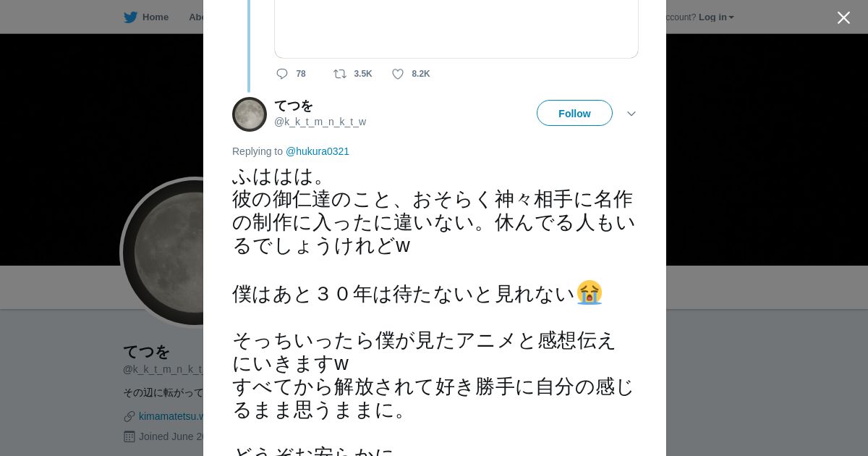Viewport: 868px width, 456px height.
Task: Click the crying face emoji in tweet
Action: [x=590, y=292]
